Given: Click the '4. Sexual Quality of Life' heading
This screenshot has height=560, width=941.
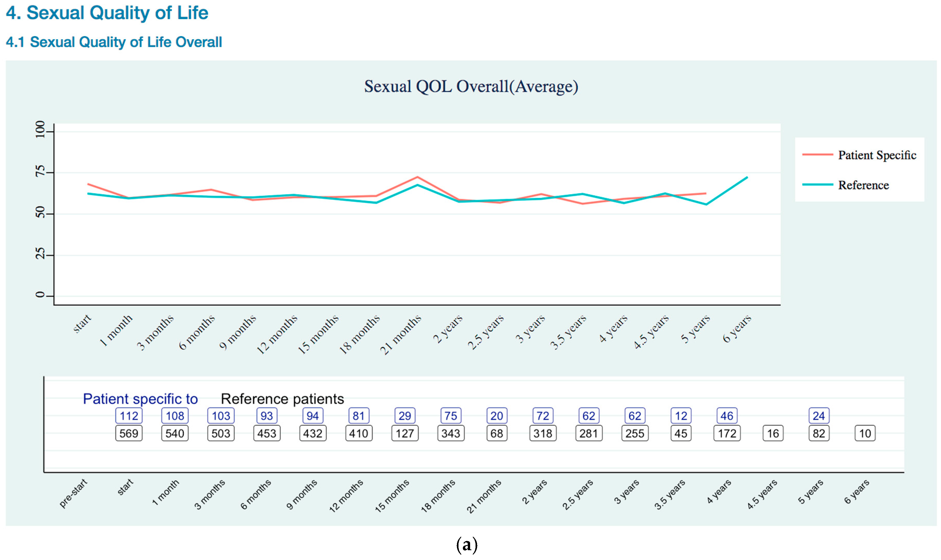Looking at the screenshot, I should tap(107, 13).
